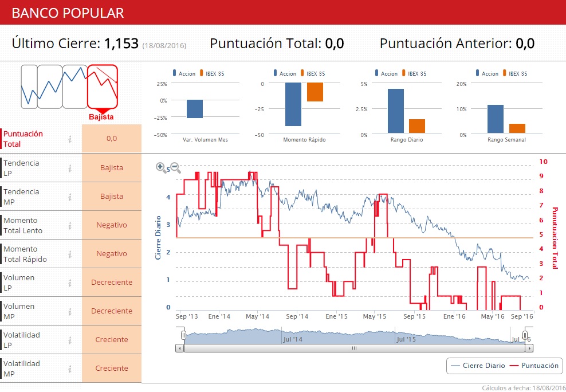Click the BANCO POPULAR header title
The height and width of the screenshot is (392, 566).
point(68,13)
